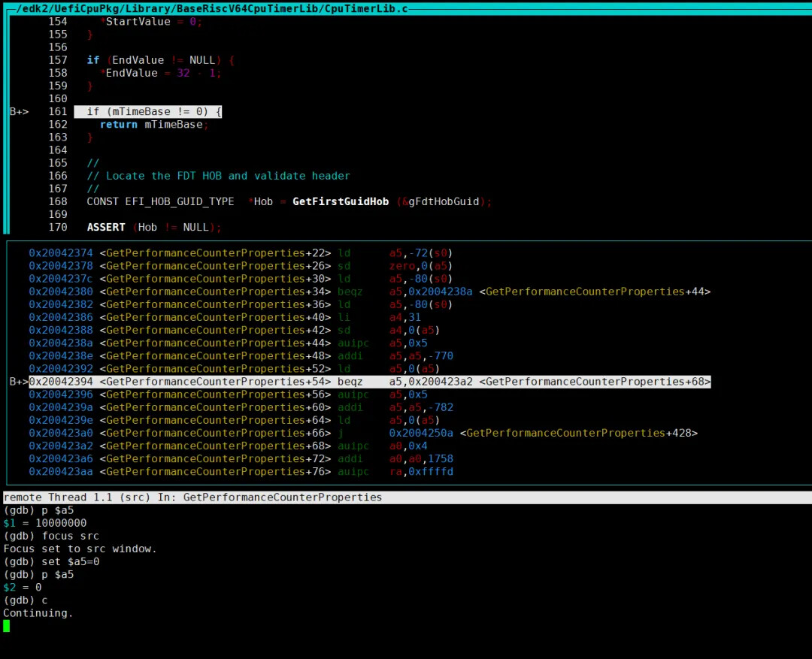Click the 'addi a5,a5,-770' instruction

395,356
